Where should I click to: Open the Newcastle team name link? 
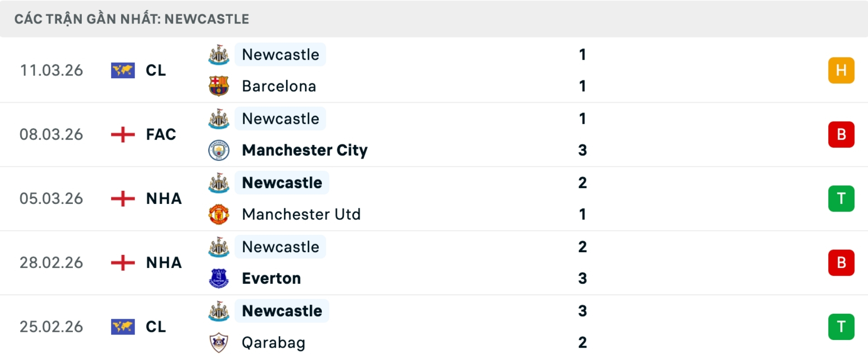pyautogui.click(x=280, y=54)
